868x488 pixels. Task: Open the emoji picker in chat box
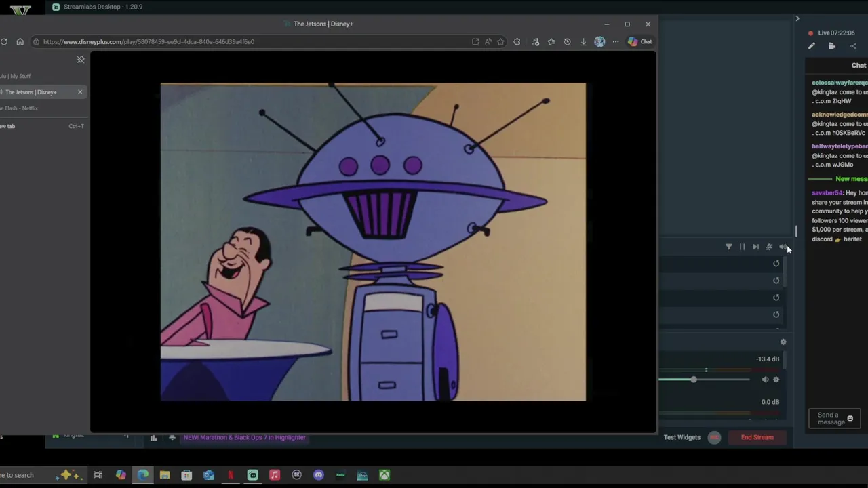[x=850, y=419]
